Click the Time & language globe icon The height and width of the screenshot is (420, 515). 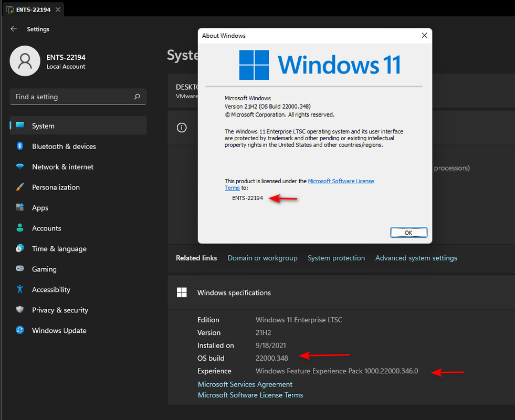20,248
